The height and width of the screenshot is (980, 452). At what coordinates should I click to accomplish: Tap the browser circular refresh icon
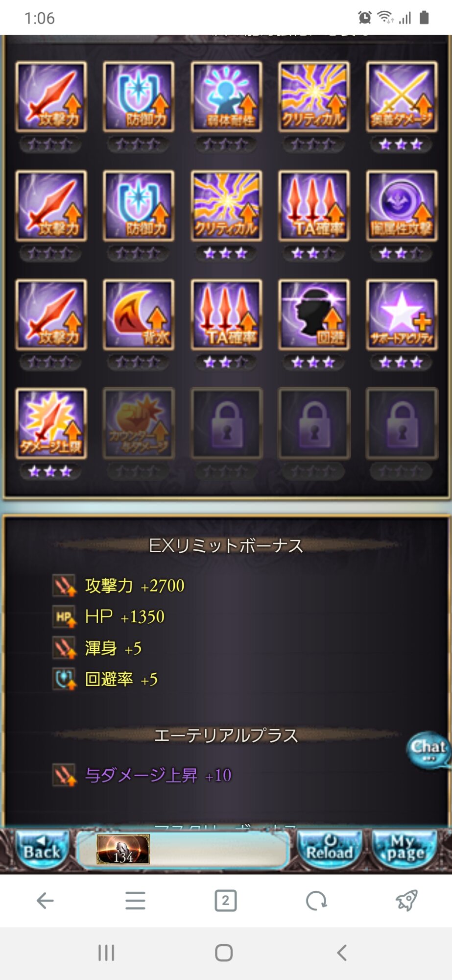(x=316, y=901)
